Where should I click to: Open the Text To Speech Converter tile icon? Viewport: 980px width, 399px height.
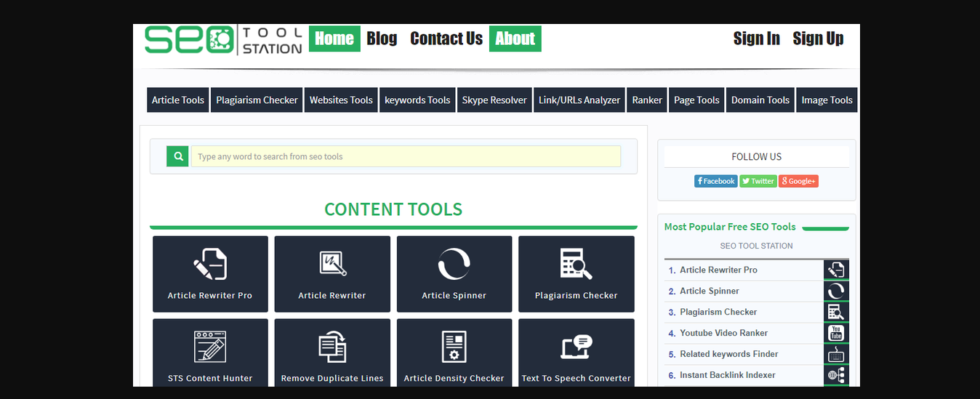pyautogui.click(x=576, y=347)
